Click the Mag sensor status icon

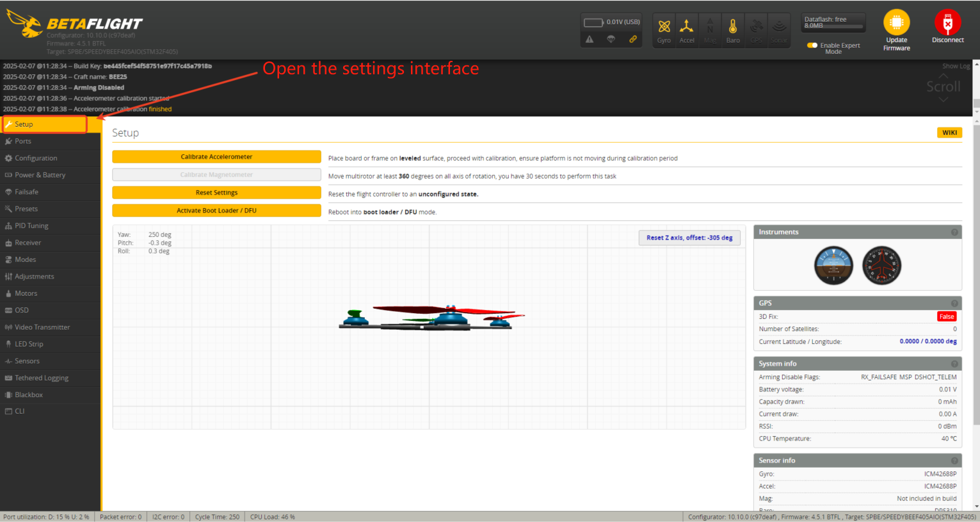click(x=710, y=31)
